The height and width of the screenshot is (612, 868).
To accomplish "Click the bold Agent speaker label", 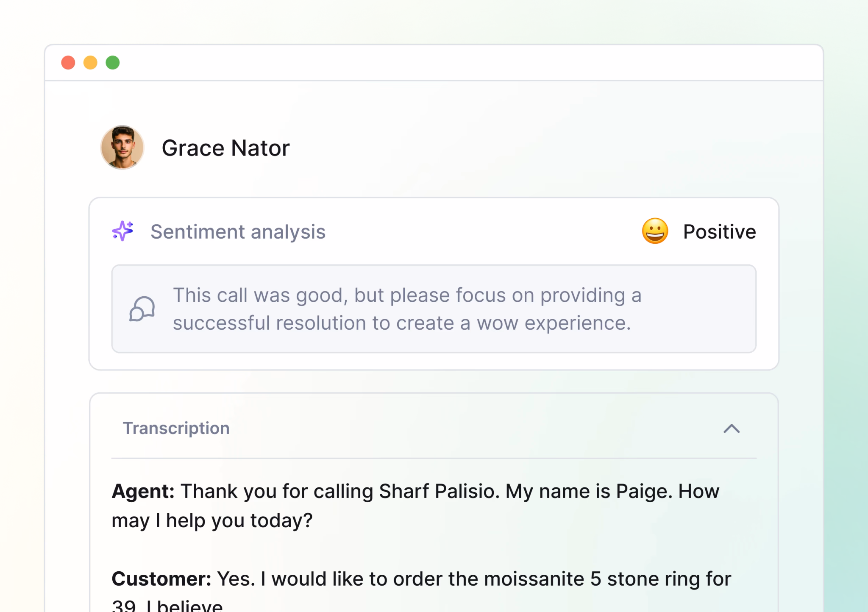I will coord(143,491).
